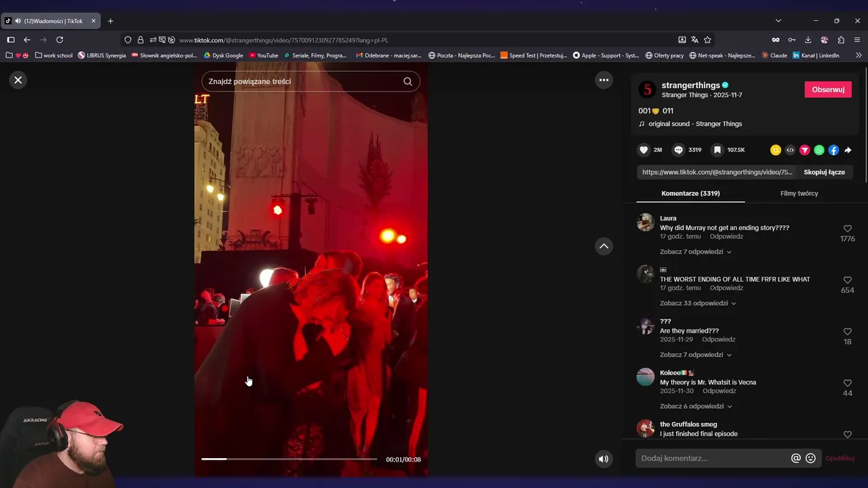Reply to Koleee's comment via Odpowiedz
The height and width of the screenshot is (488, 868).
click(x=719, y=391)
